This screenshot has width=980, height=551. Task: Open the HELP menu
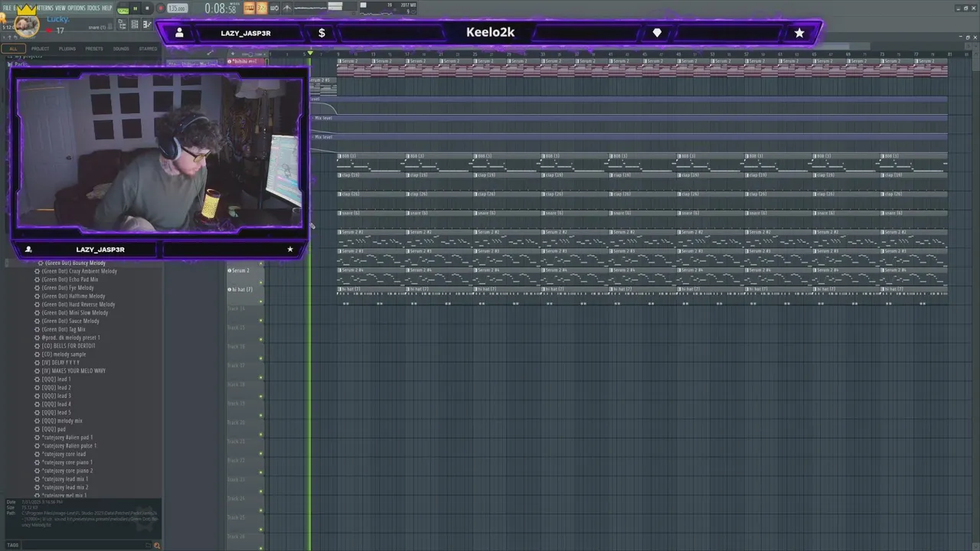tap(107, 8)
